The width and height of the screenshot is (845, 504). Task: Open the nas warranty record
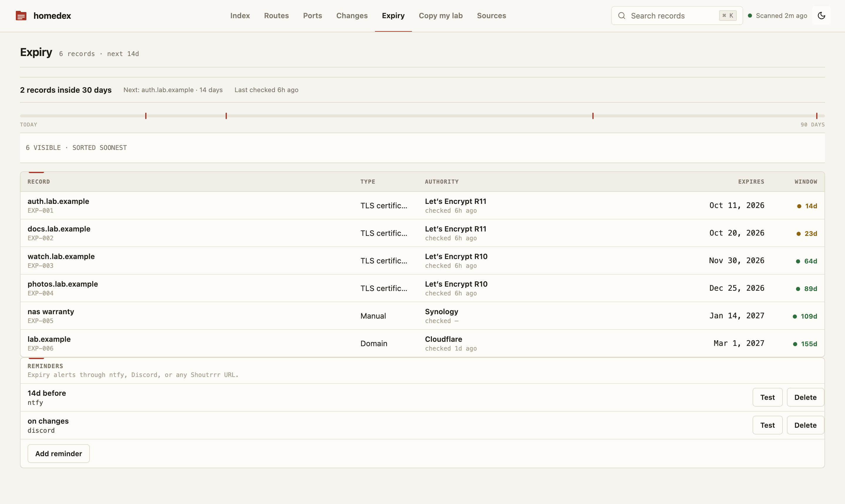point(422,315)
